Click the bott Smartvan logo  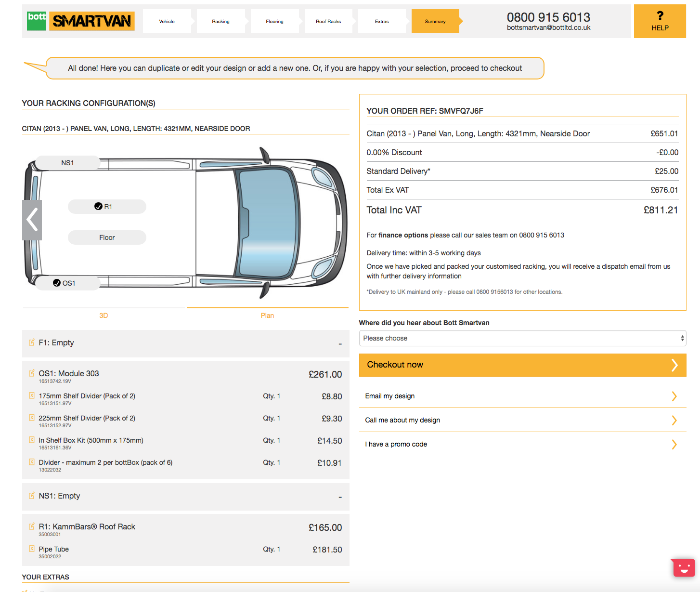click(81, 21)
